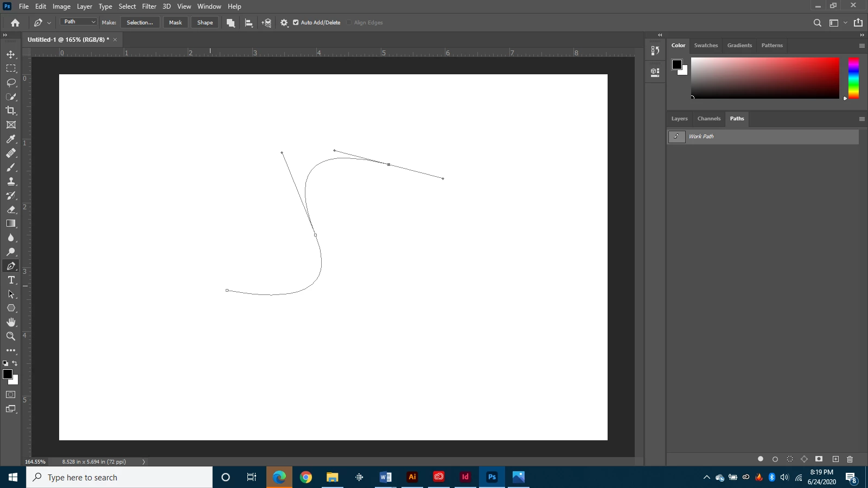Click the hue spectrum slider
The height and width of the screenshot is (488, 868).
coord(853,78)
